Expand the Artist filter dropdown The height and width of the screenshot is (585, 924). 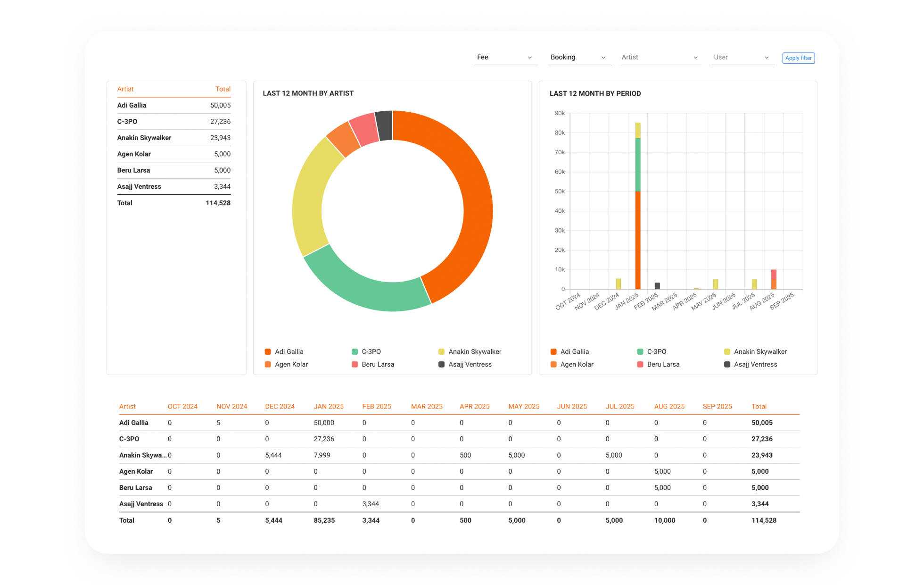click(x=660, y=57)
